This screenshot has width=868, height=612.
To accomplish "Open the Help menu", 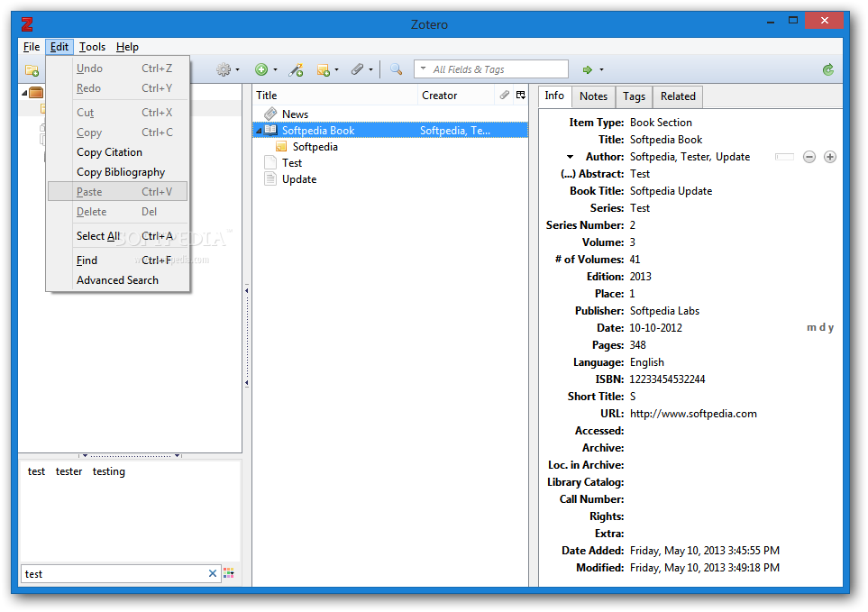I will pos(127,47).
